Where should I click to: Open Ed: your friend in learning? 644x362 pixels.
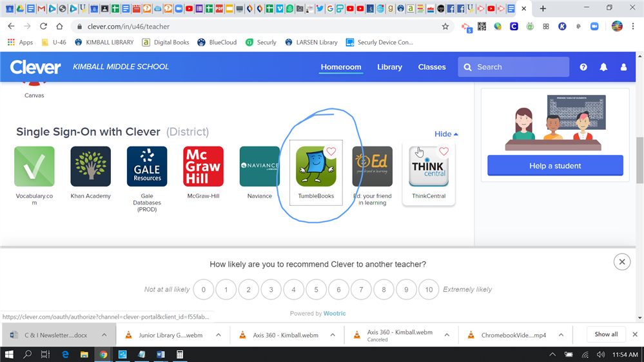click(372, 166)
